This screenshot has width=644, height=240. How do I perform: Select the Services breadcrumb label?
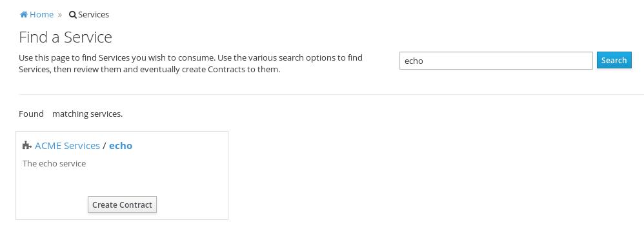(94, 15)
